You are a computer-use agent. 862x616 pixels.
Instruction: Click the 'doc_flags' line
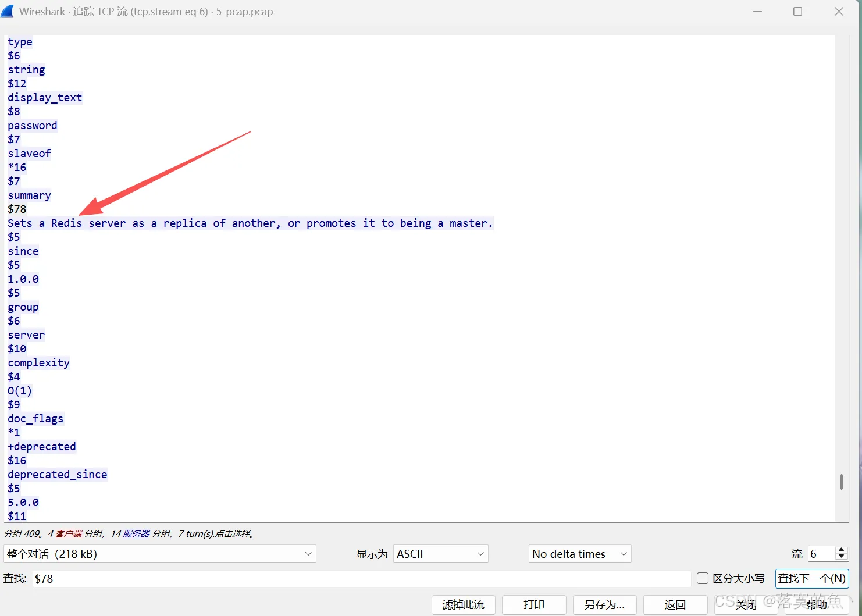click(35, 419)
